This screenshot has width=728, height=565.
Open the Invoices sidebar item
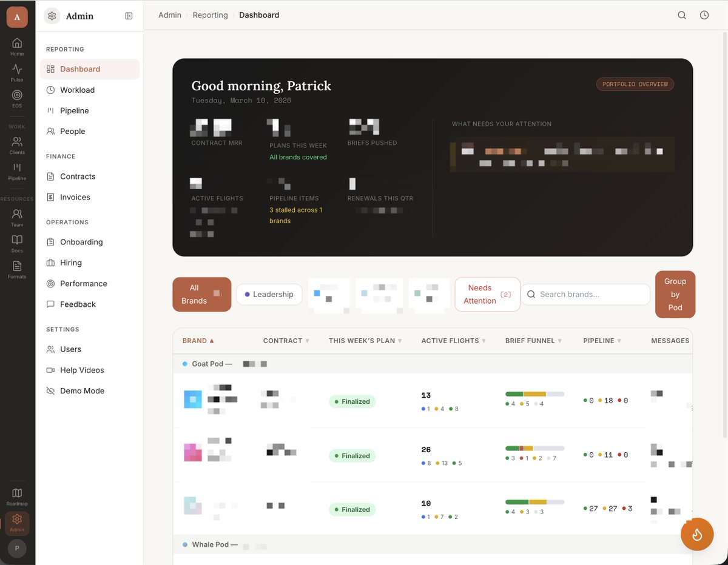tap(90, 197)
